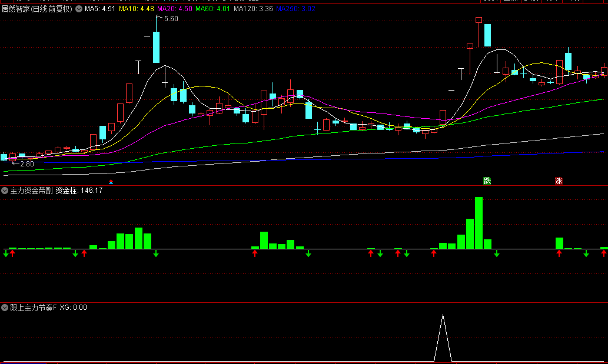Click the tall cyan candle under the 5.60 label
The width and height of the screenshot is (608, 364).
point(156,47)
